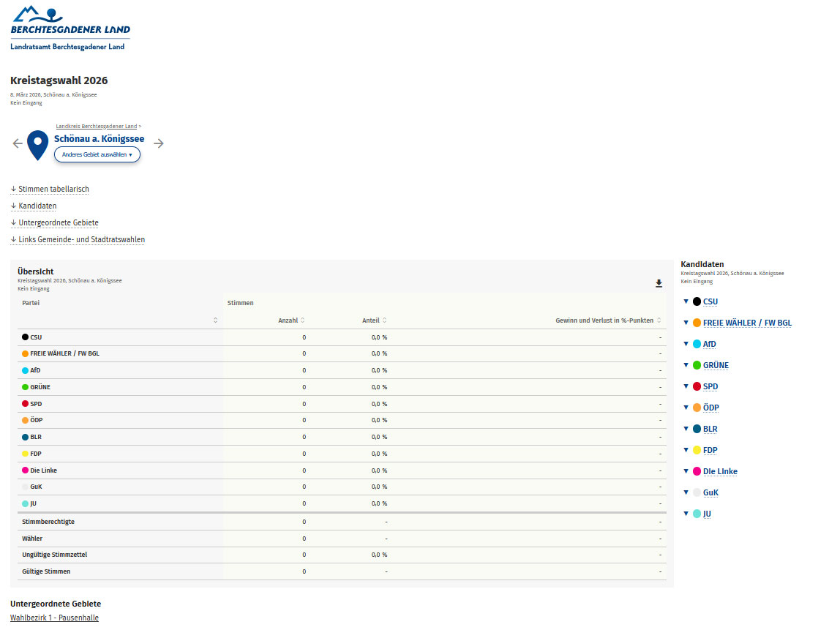Sort table by Partei column
Image resolution: width=840 pixels, height=630 pixels.
(215, 320)
